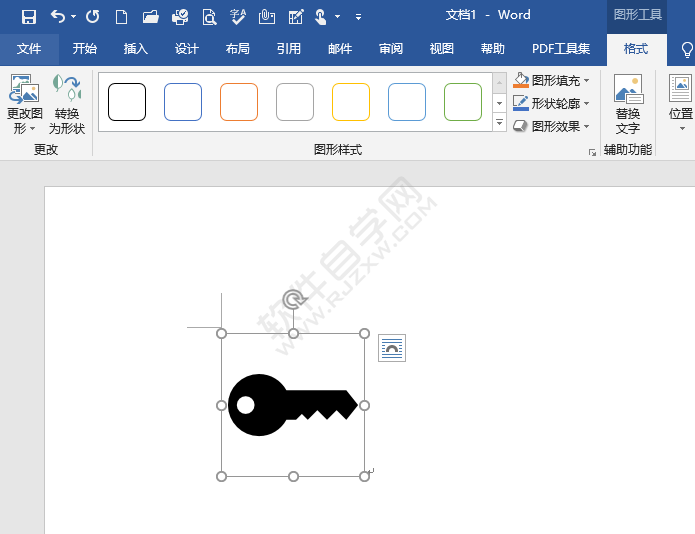Image resolution: width=695 pixels, height=534 pixels.
Task: Click the rotation handle above the key
Action: (x=293, y=300)
